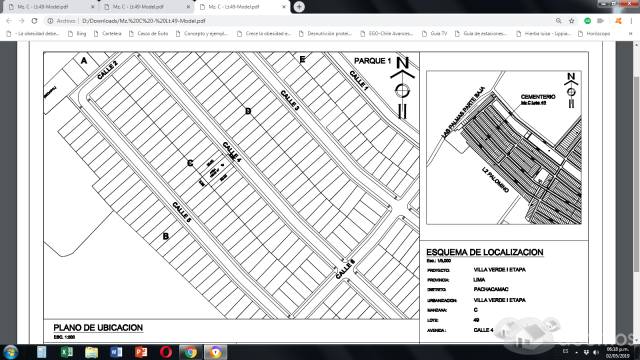Click the address bar file URL
The width and height of the screenshot is (640, 360).
pyautogui.click(x=143, y=20)
